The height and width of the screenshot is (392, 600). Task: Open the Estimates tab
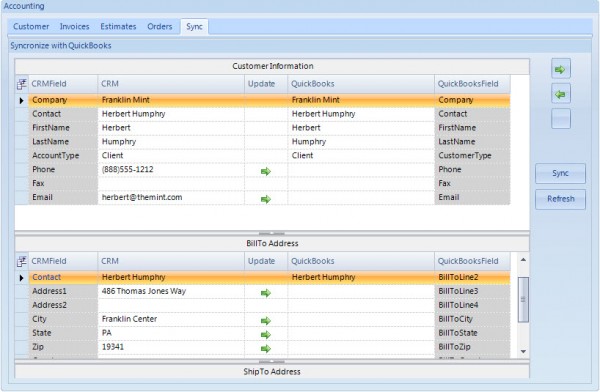(118, 26)
